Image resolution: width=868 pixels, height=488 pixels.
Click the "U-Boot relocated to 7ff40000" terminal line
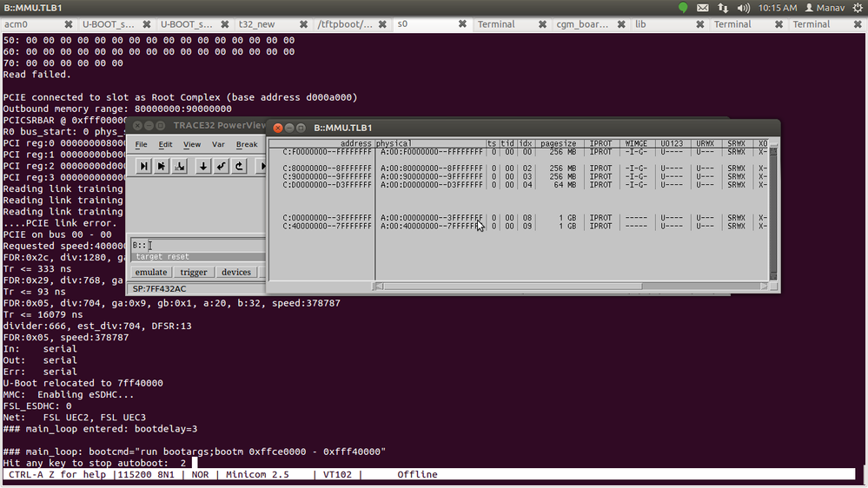83,383
